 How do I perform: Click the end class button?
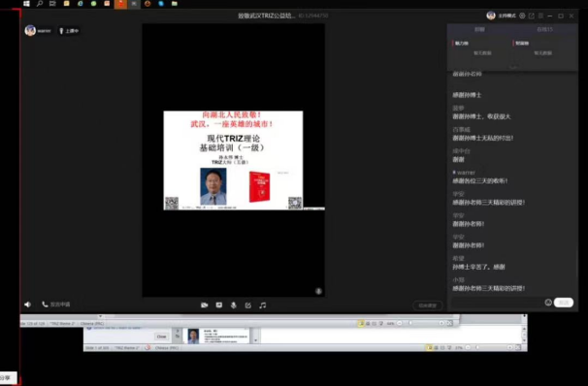pos(428,306)
